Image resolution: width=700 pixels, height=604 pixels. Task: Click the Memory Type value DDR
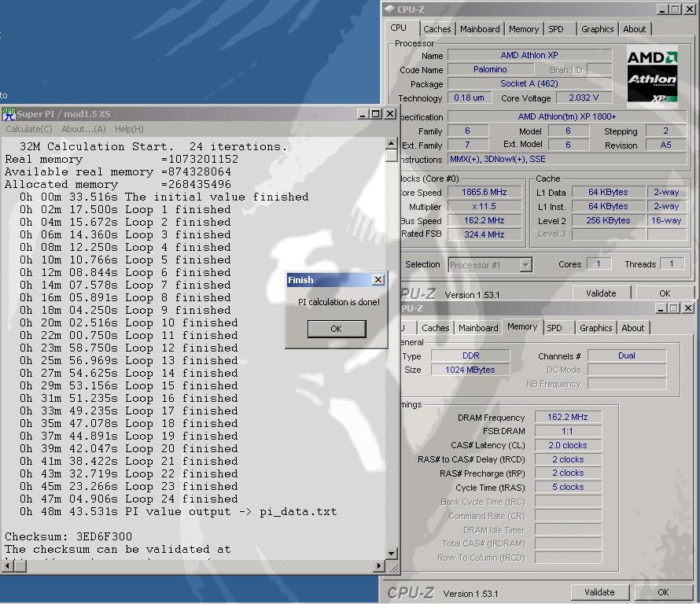click(x=470, y=355)
